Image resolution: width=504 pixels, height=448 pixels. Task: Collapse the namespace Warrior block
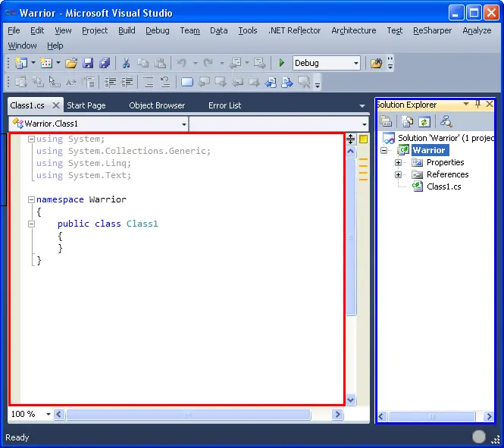point(31,199)
